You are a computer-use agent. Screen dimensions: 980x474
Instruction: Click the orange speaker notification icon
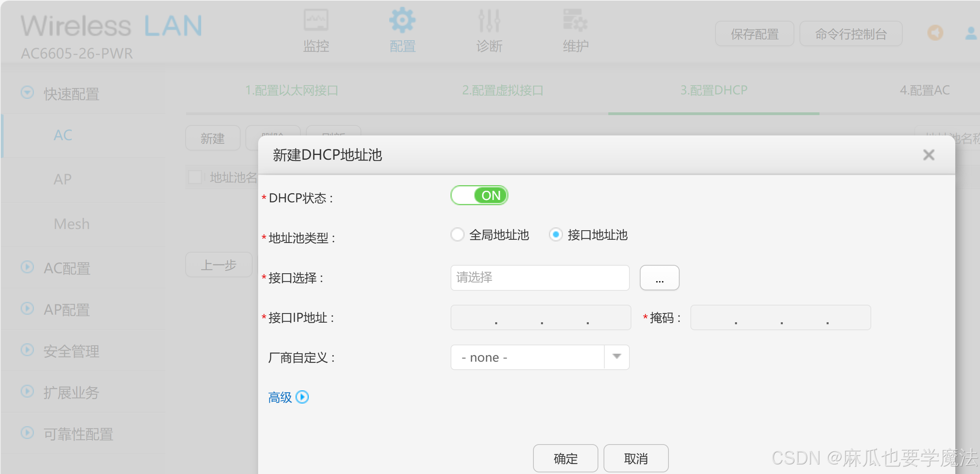(x=935, y=33)
